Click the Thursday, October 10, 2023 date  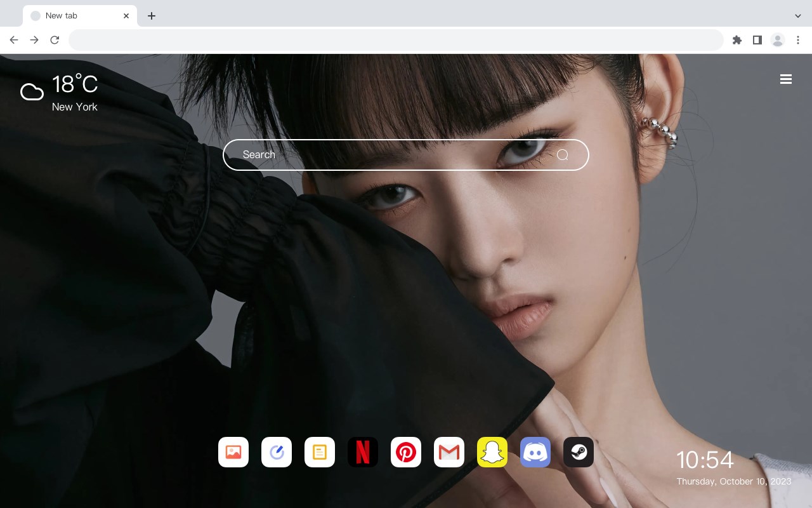[x=734, y=481]
